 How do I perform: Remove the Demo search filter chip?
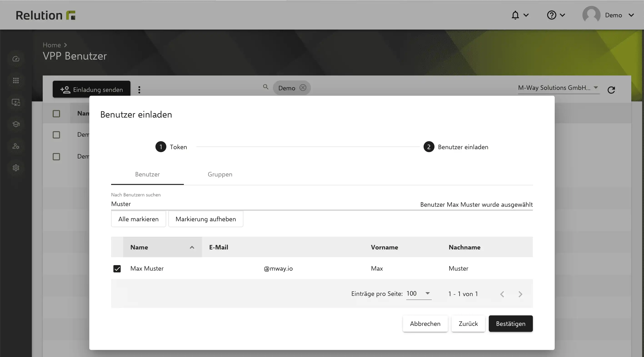coord(303,88)
